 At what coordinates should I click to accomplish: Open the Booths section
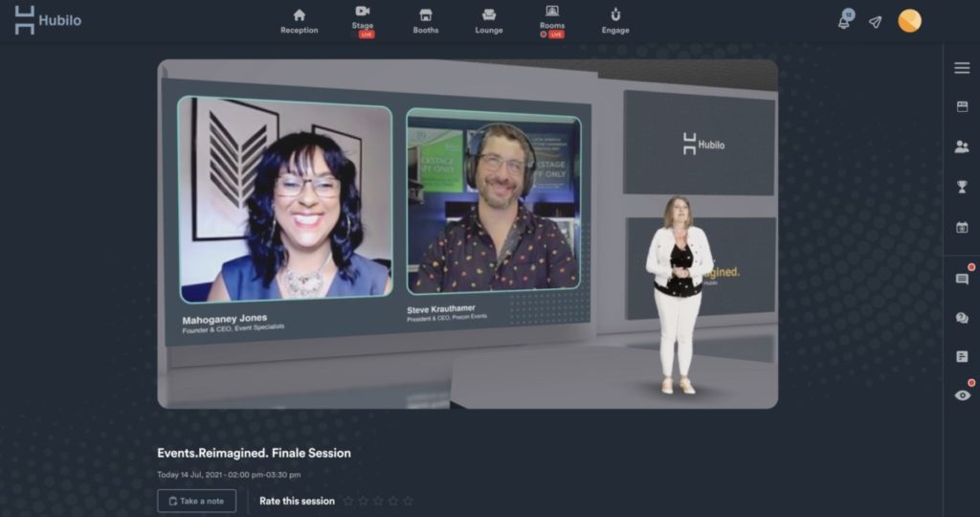pos(426,21)
